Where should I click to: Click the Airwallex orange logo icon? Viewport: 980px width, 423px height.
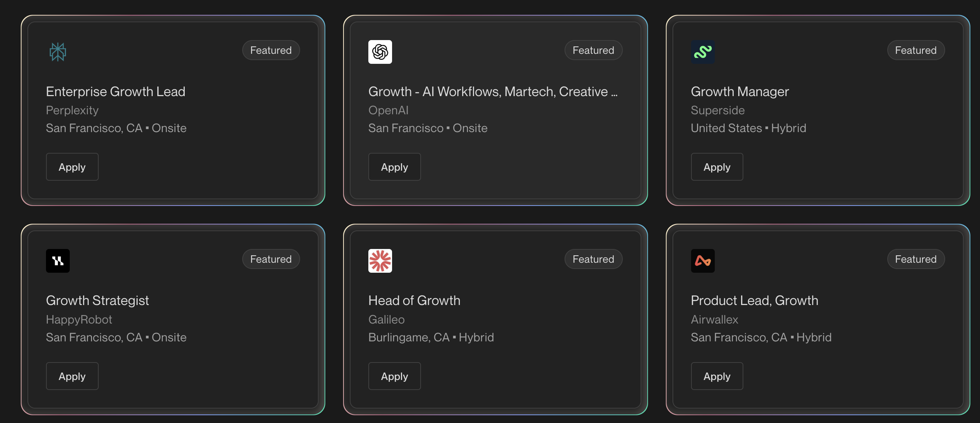coord(702,260)
